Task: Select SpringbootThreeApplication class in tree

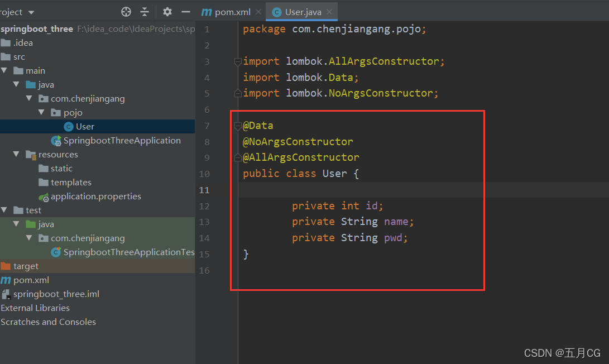Action: [x=122, y=141]
